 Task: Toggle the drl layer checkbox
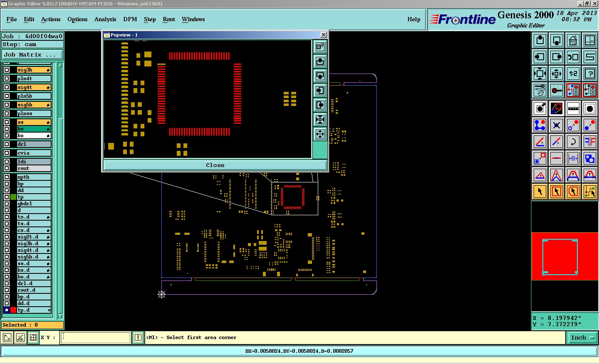pyautogui.click(x=7, y=144)
